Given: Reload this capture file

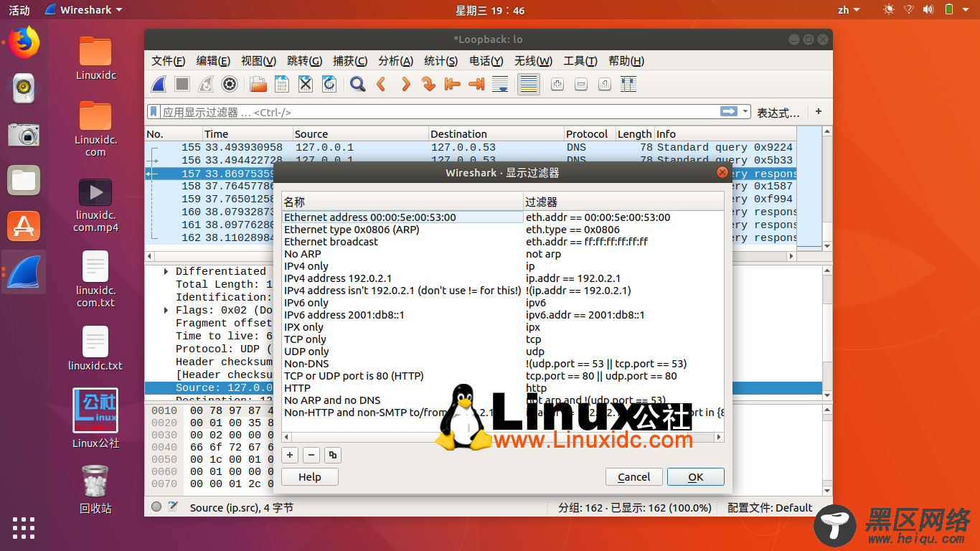Looking at the screenshot, I should coord(329,84).
